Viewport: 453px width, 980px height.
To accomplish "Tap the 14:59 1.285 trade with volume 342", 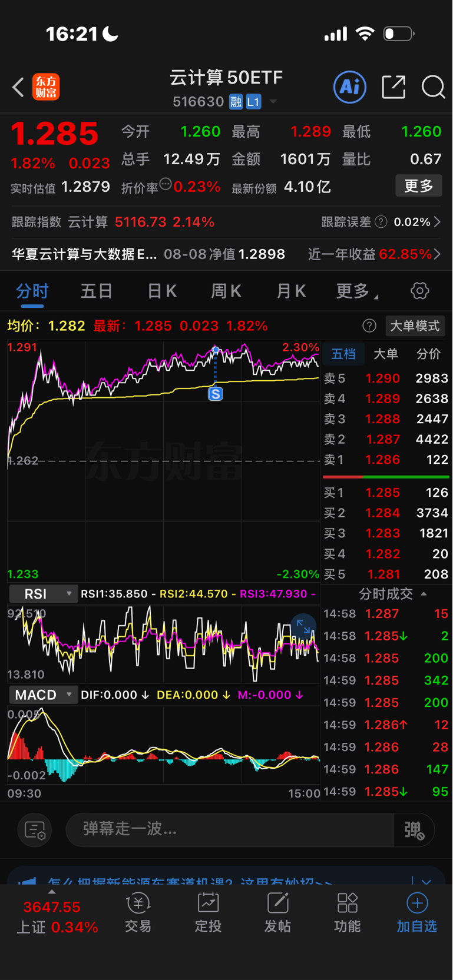I will point(386,680).
